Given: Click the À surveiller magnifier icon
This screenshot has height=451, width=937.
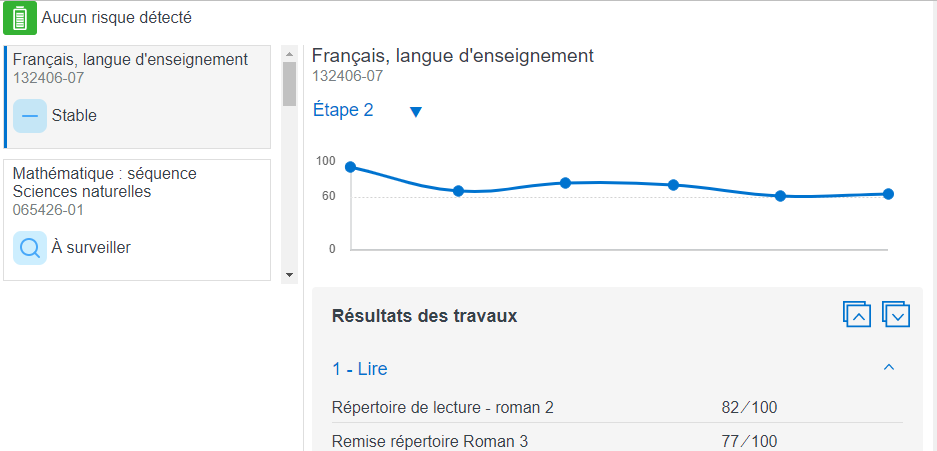Looking at the screenshot, I should pyautogui.click(x=30, y=247).
